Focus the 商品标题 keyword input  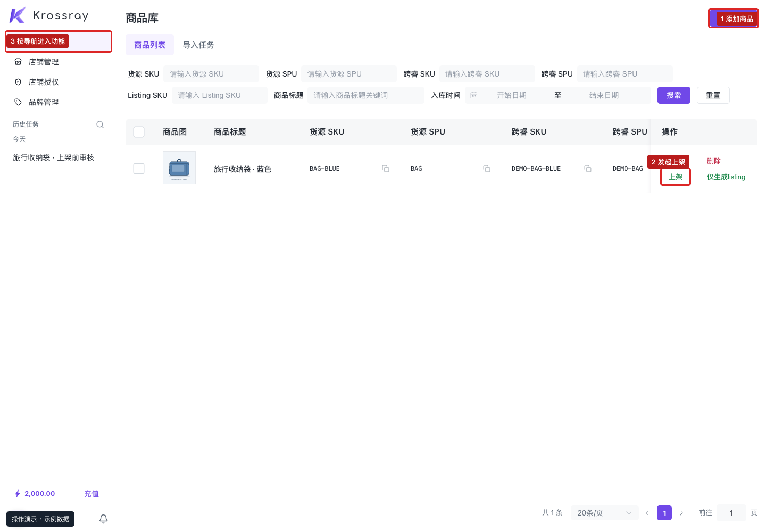366,95
